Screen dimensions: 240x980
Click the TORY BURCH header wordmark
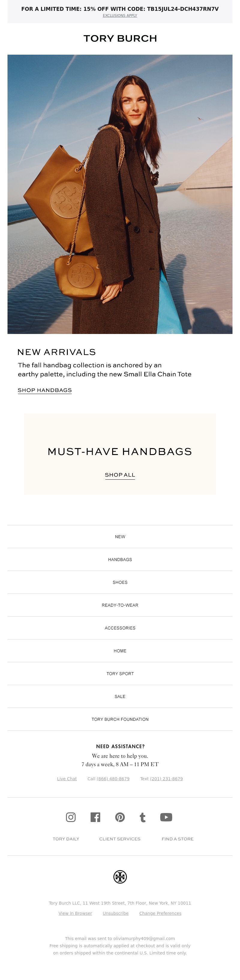[x=120, y=38]
